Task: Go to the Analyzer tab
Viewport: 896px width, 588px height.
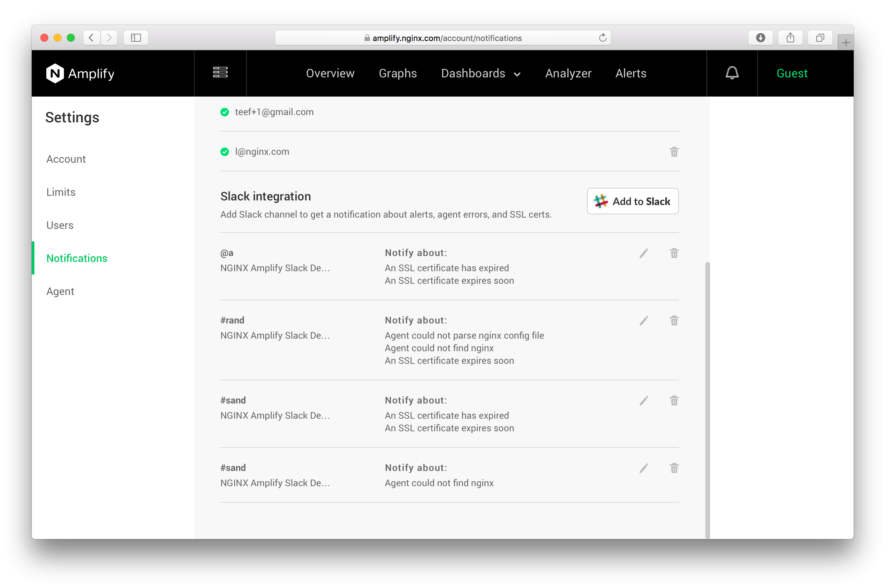Action: pos(568,73)
